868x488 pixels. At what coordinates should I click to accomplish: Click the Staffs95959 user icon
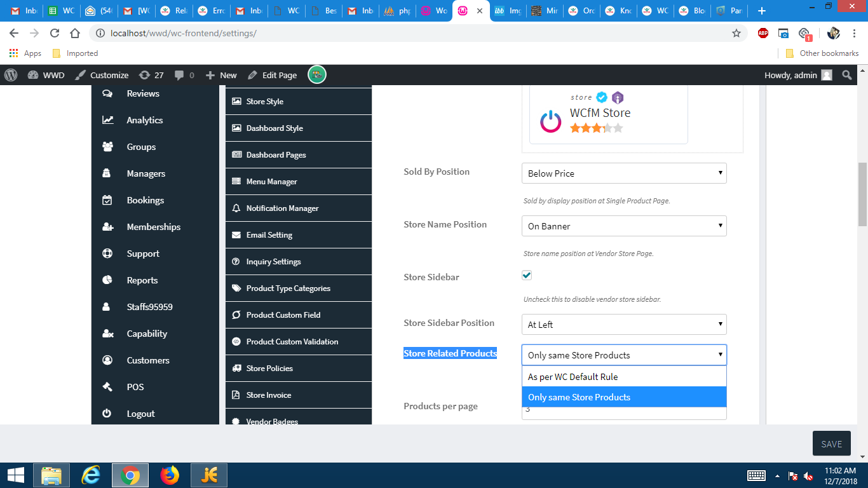107,307
